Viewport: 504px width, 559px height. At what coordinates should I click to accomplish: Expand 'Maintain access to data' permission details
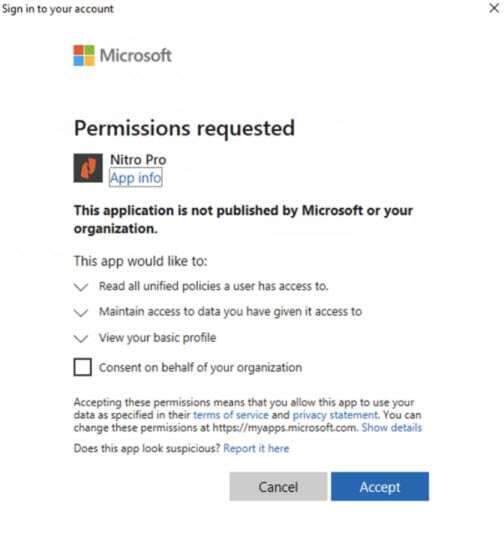pyautogui.click(x=81, y=313)
